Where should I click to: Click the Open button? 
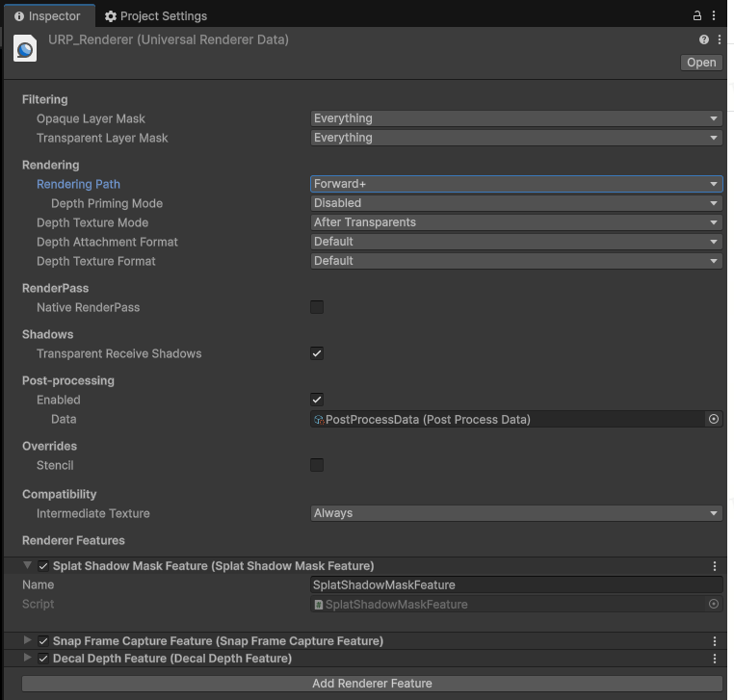[701, 63]
